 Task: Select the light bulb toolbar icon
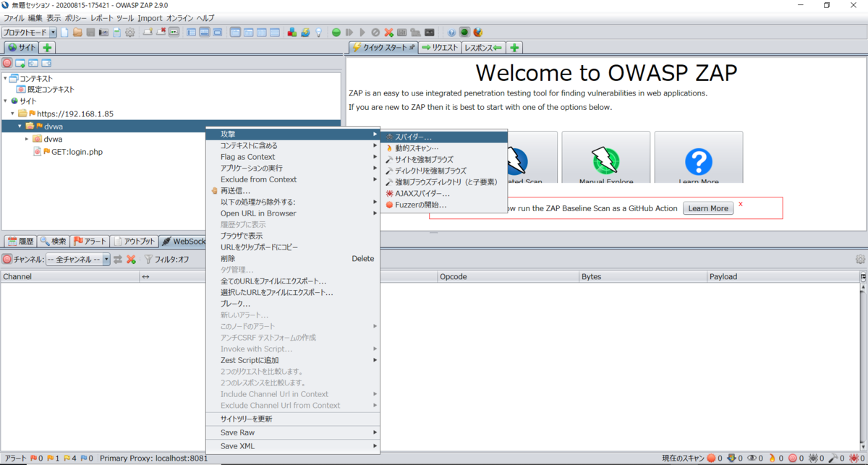pos(318,32)
